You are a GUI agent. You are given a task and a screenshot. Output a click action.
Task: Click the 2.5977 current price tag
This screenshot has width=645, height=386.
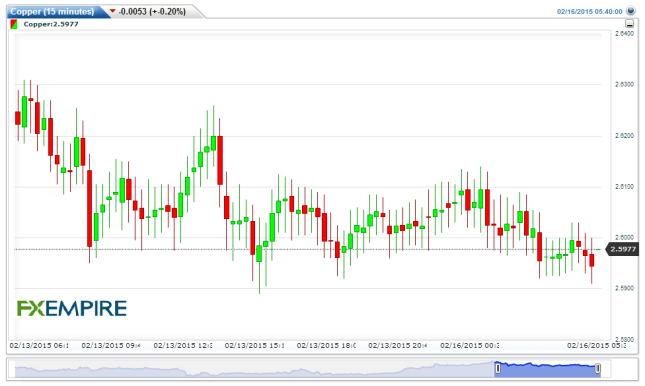[623, 249]
